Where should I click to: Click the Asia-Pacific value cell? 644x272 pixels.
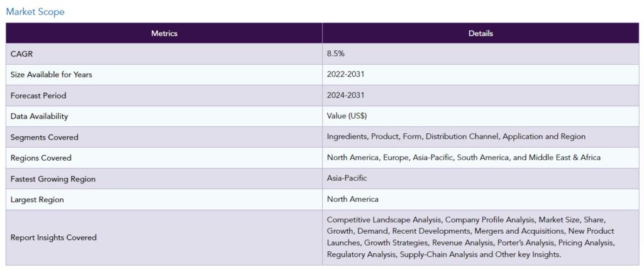[480, 178]
